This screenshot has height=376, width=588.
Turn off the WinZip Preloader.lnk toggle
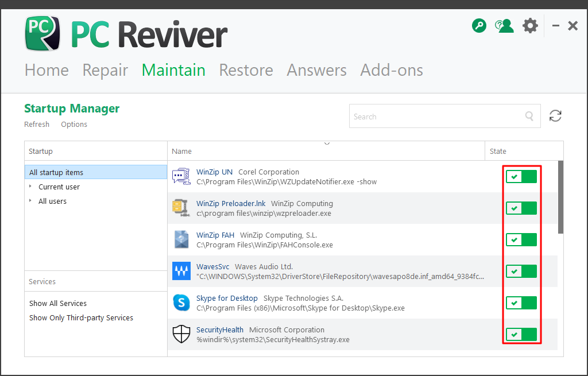click(521, 208)
